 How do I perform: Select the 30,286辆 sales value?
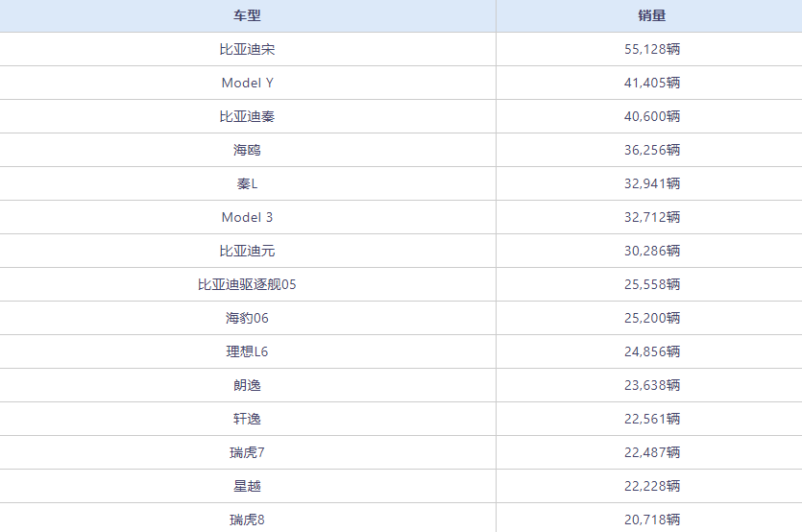[x=652, y=252]
